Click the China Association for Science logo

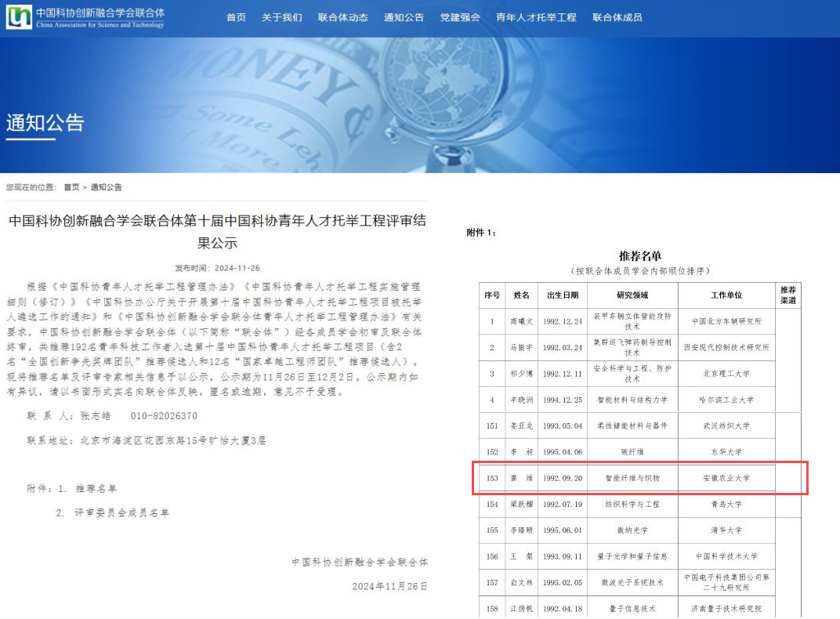[x=85, y=17]
